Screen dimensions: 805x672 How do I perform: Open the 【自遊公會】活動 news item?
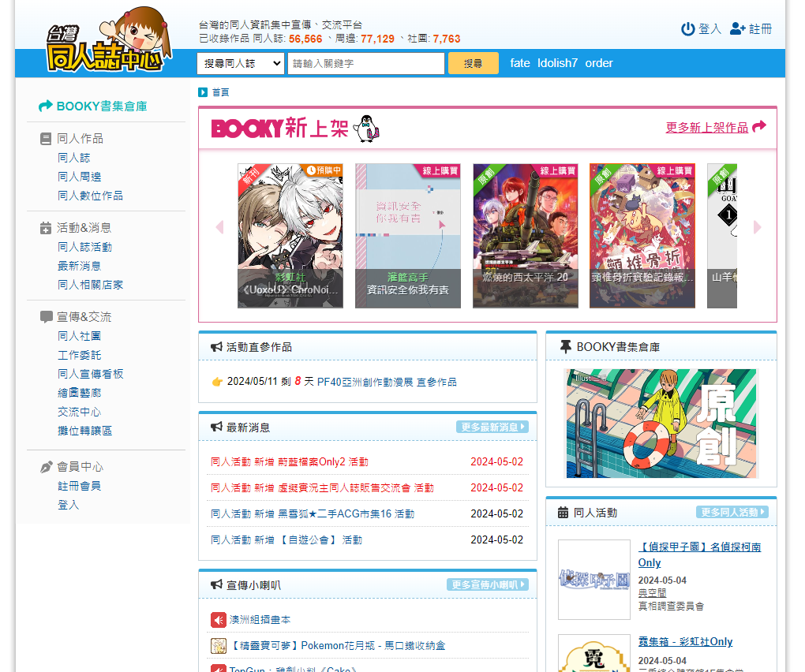point(286,540)
